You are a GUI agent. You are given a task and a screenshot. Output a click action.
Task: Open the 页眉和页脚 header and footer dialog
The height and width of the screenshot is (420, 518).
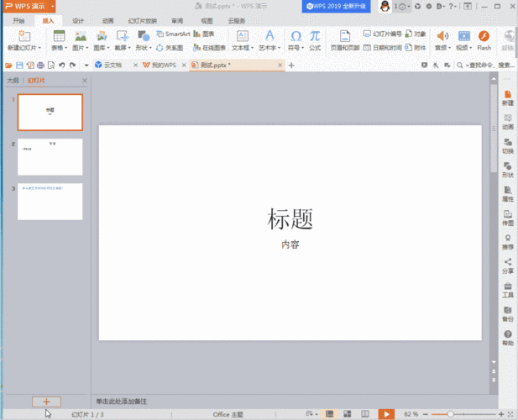pos(344,48)
